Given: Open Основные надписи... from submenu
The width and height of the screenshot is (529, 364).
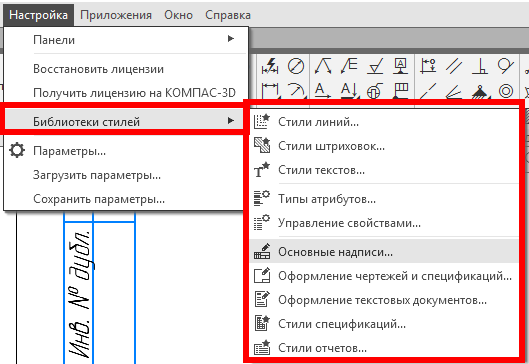Looking at the screenshot, I should pos(384,251).
